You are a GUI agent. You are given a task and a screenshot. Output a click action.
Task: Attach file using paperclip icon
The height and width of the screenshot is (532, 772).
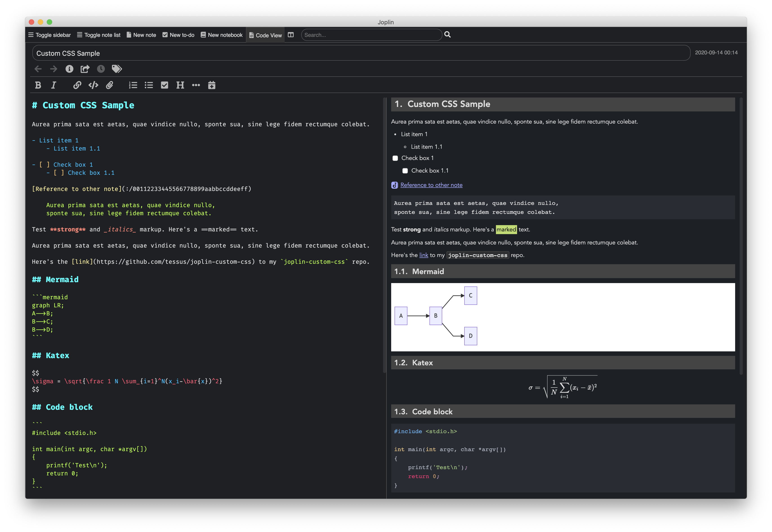(x=109, y=85)
